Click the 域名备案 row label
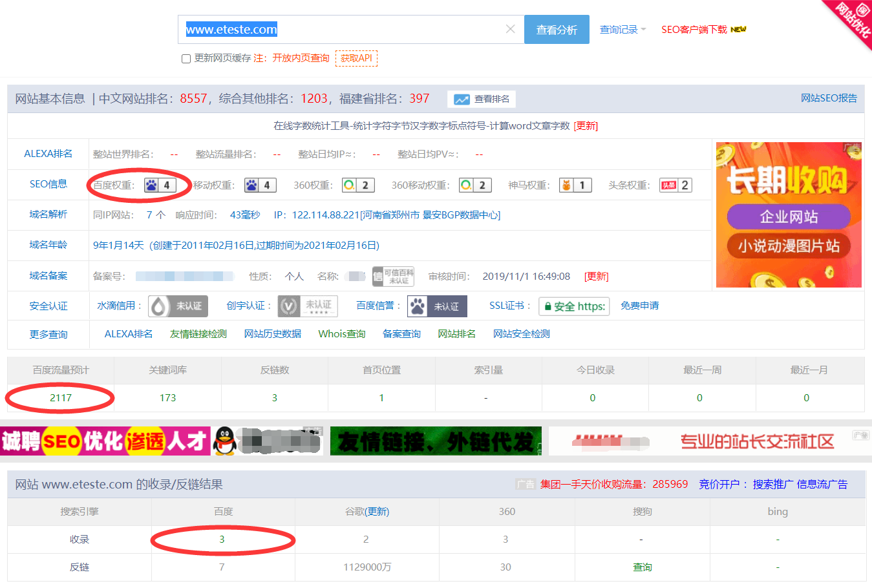 (x=48, y=276)
